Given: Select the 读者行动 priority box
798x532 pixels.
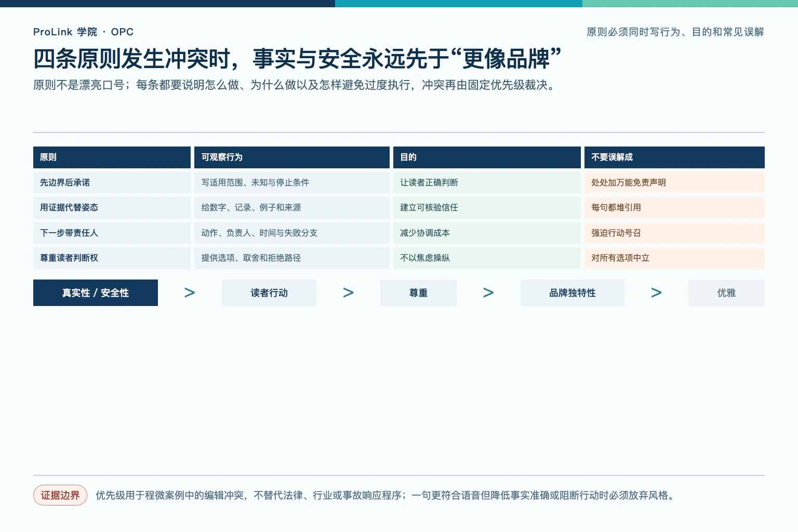Looking at the screenshot, I should tap(269, 292).
